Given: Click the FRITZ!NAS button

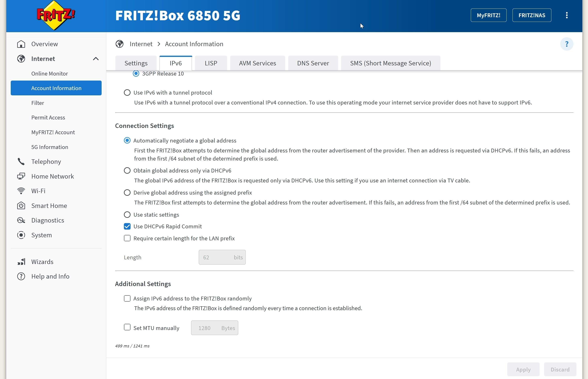Looking at the screenshot, I should [x=532, y=15].
